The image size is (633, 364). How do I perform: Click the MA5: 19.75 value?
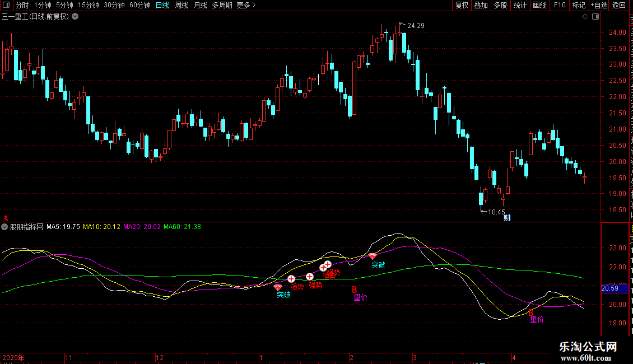point(63,227)
